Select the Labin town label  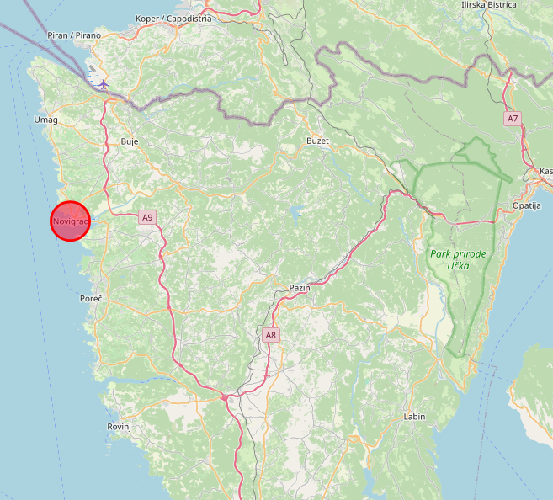click(x=414, y=416)
